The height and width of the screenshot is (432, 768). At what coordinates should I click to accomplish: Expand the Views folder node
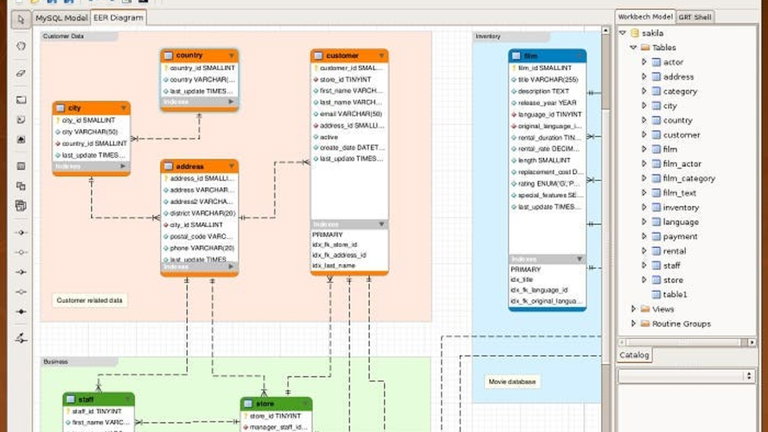(x=633, y=309)
